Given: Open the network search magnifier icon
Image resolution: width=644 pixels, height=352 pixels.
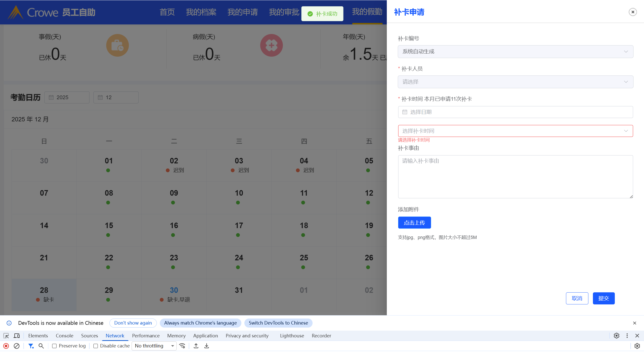Looking at the screenshot, I should coord(41,346).
